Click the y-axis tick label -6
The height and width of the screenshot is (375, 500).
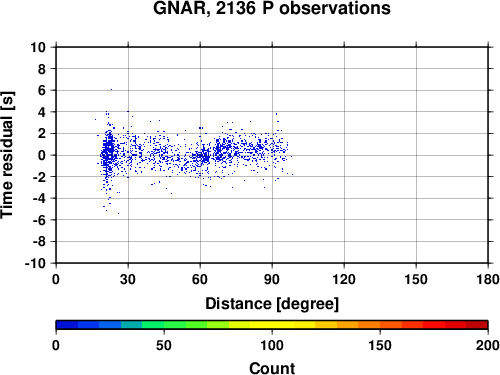coord(39,220)
